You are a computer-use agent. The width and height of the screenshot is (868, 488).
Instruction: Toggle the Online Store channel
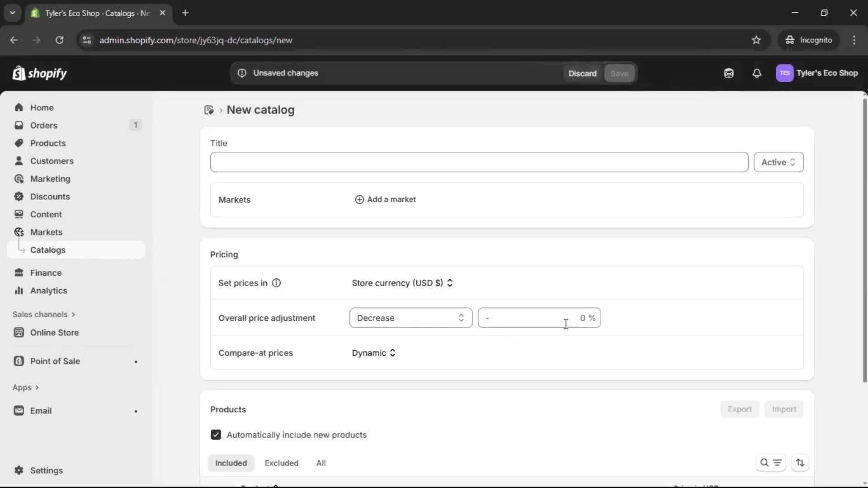point(54,332)
